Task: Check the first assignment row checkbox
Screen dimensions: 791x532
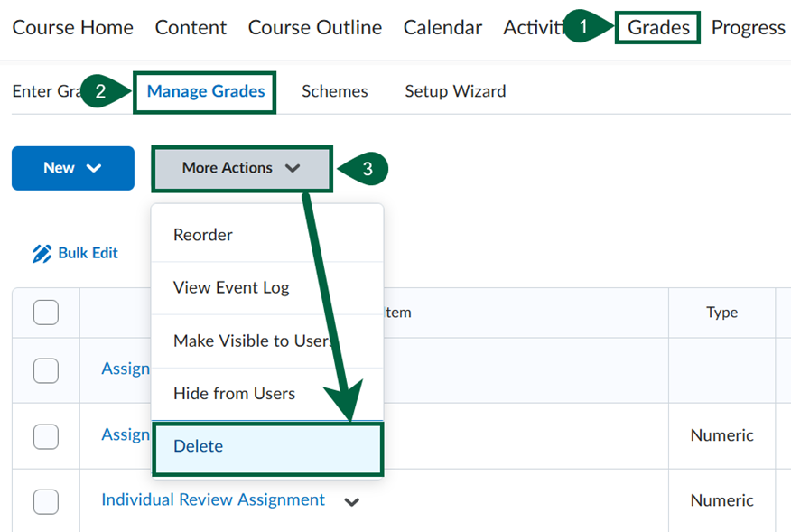Action: click(45, 369)
